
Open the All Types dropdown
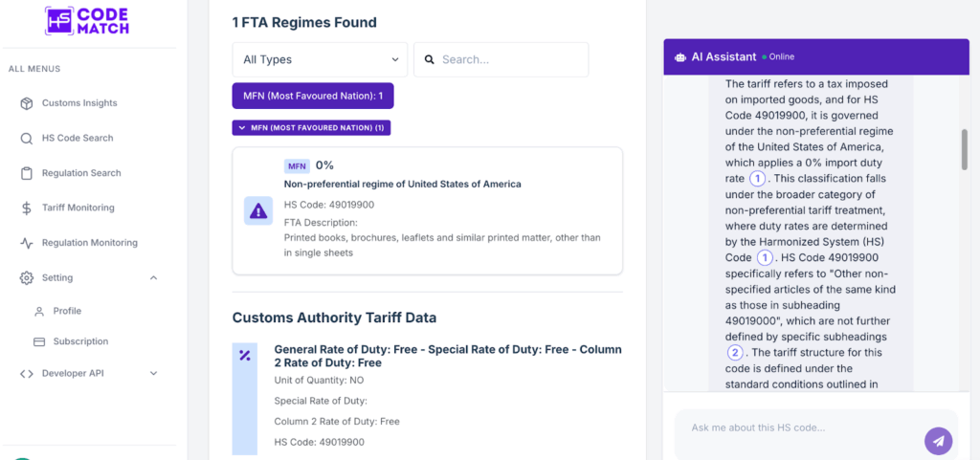tap(320, 59)
